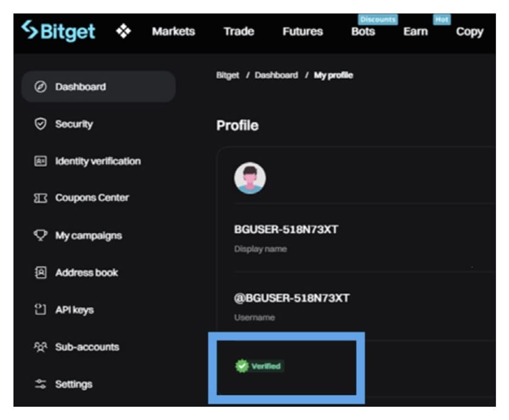Click the Verified status label
The height and width of the screenshot is (420, 509).
tap(266, 366)
